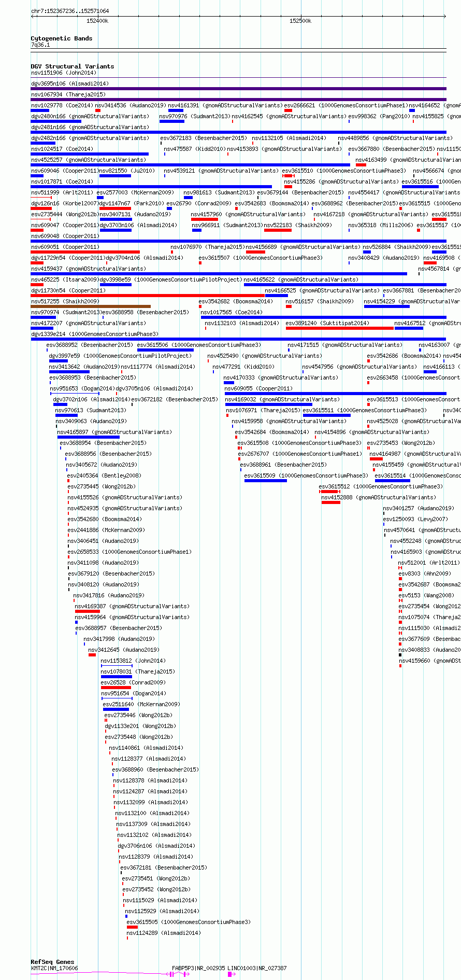This screenshot has height=980, width=461.
Task: Click the DGV Structural Variants track title
Action: tap(73, 66)
